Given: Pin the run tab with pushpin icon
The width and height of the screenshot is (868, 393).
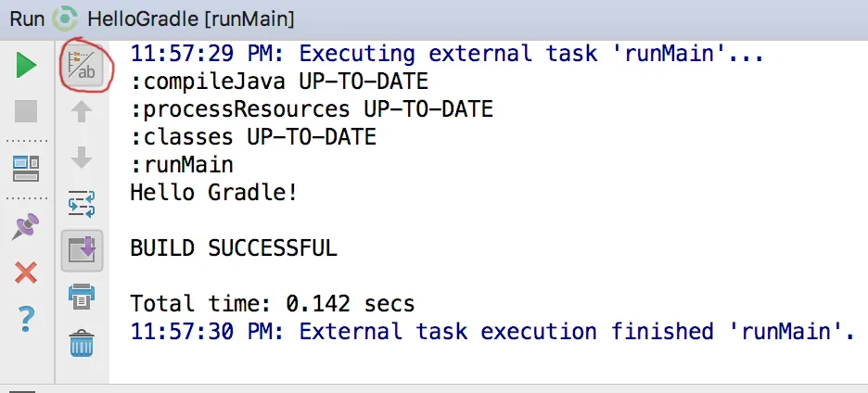Looking at the screenshot, I should point(26,225).
